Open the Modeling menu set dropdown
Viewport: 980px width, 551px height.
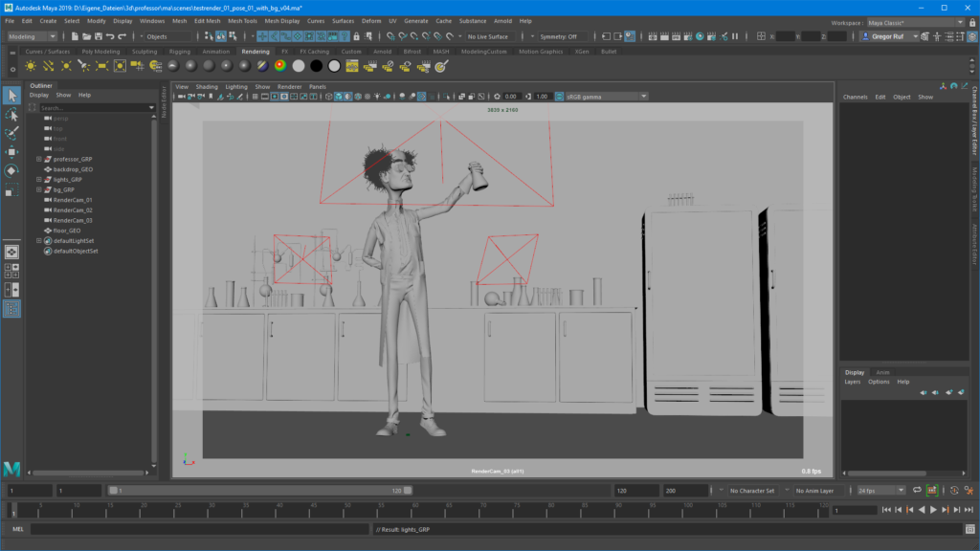32,37
